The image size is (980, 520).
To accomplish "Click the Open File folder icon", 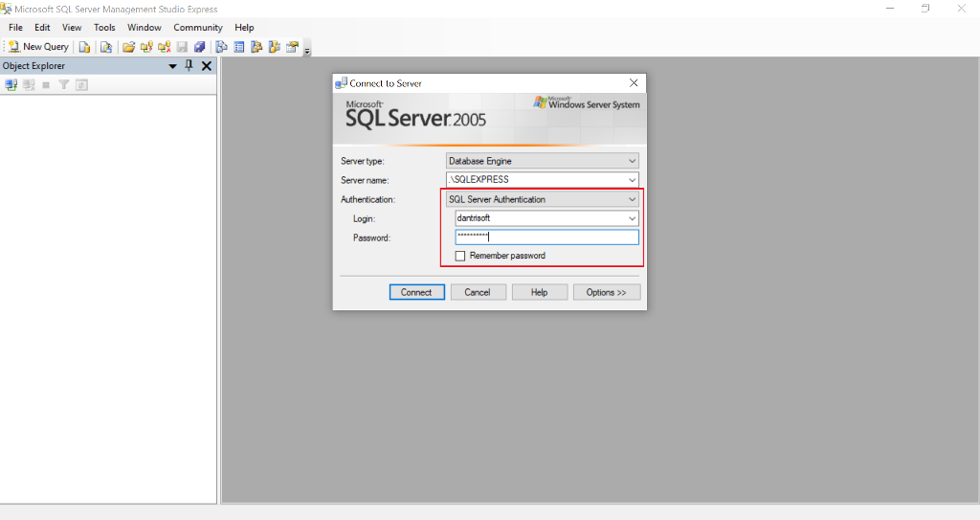I will pos(129,47).
